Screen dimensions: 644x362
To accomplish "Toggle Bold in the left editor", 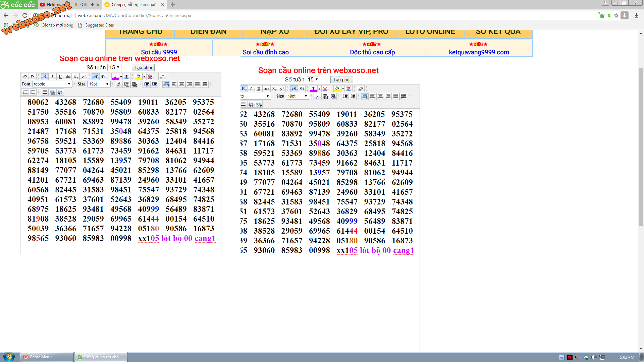I will coord(45,77).
